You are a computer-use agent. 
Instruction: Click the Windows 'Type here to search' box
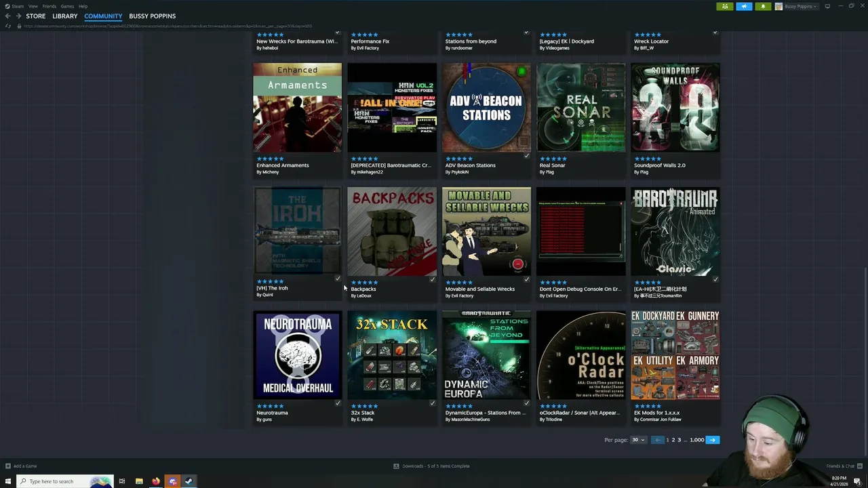click(64, 481)
